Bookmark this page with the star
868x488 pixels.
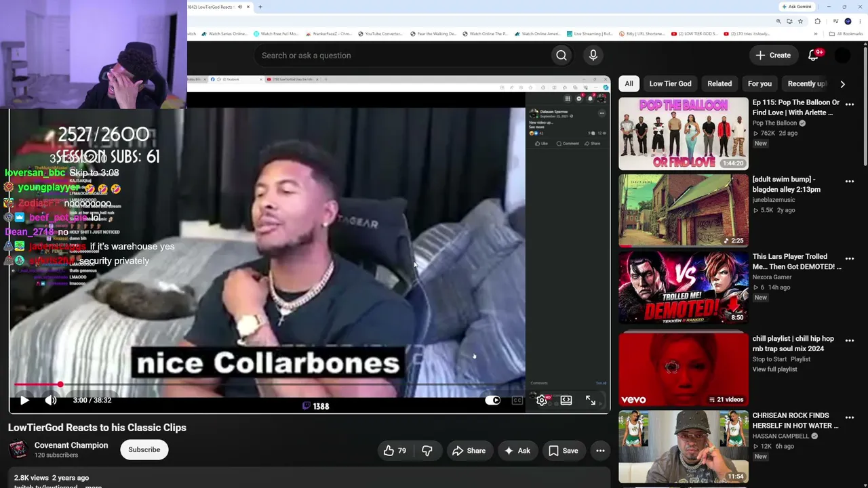[x=800, y=21]
